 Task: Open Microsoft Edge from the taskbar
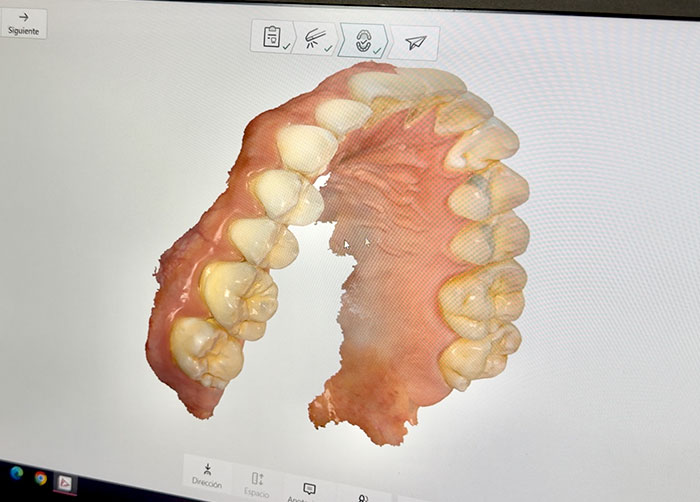click(x=16, y=474)
